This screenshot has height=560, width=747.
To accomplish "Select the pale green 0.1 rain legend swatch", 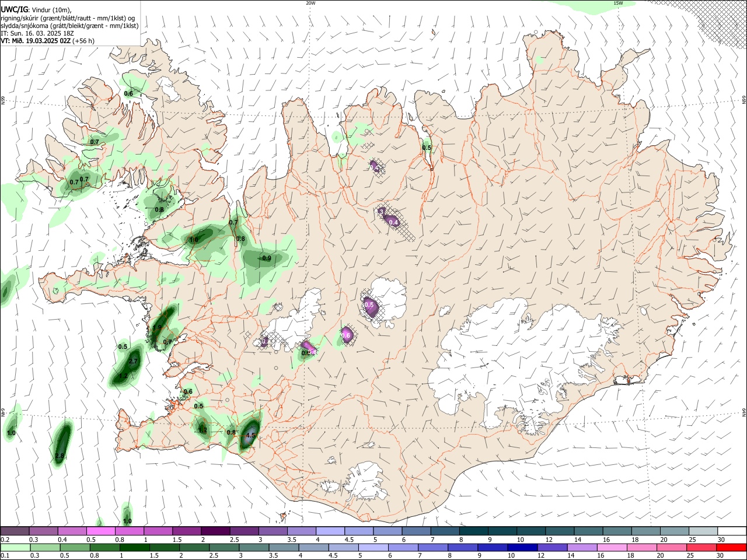I will [15, 547].
